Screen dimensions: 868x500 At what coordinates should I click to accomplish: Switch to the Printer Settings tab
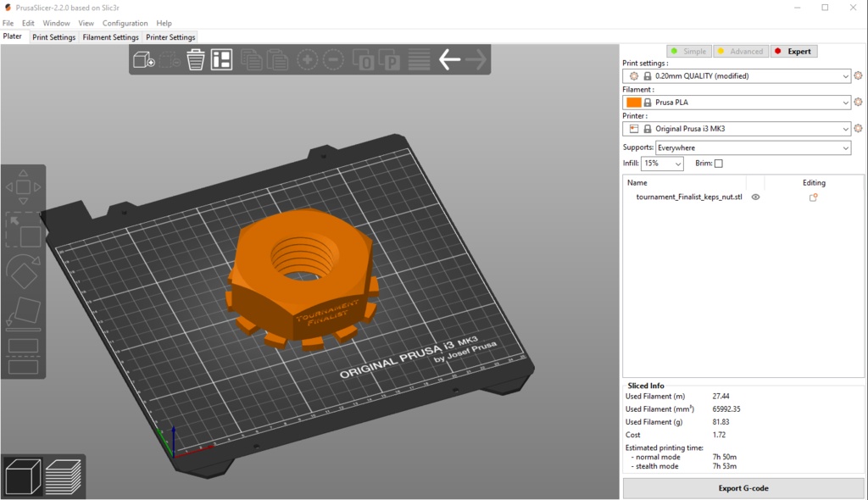click(x=170, y=37)
